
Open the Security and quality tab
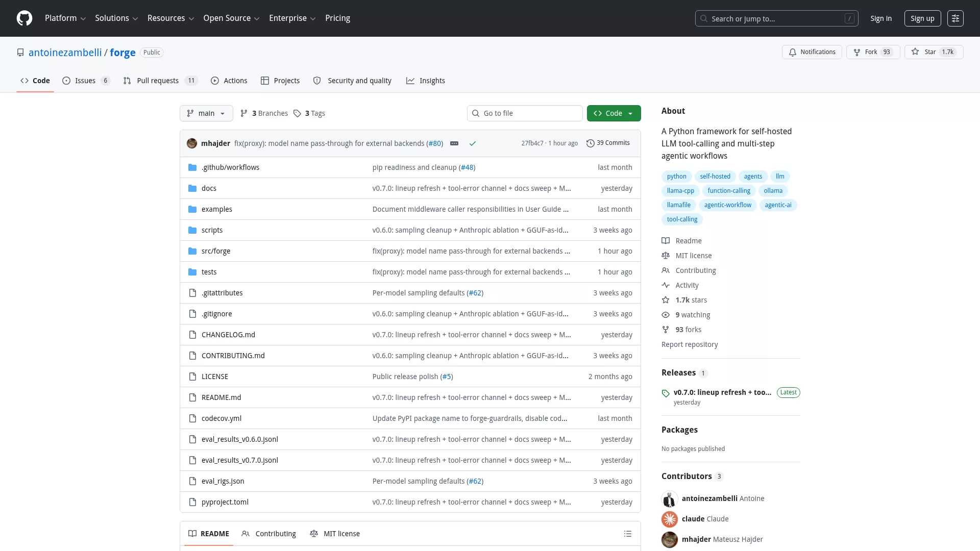pos(352,81)
